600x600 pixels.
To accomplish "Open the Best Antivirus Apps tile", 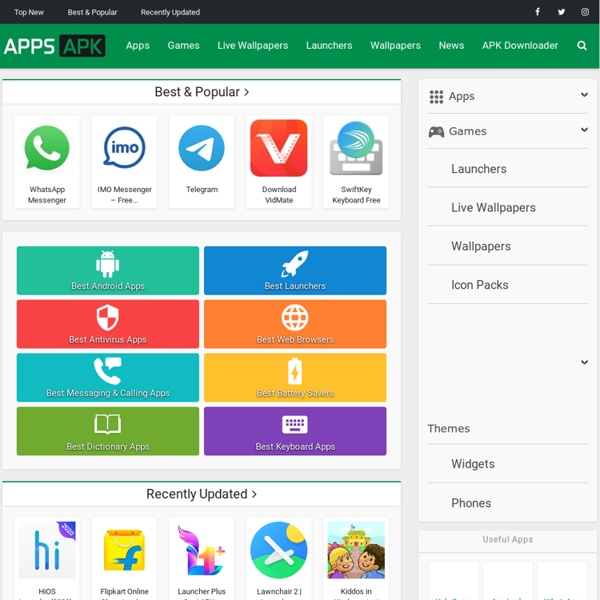I will (108, 324).
